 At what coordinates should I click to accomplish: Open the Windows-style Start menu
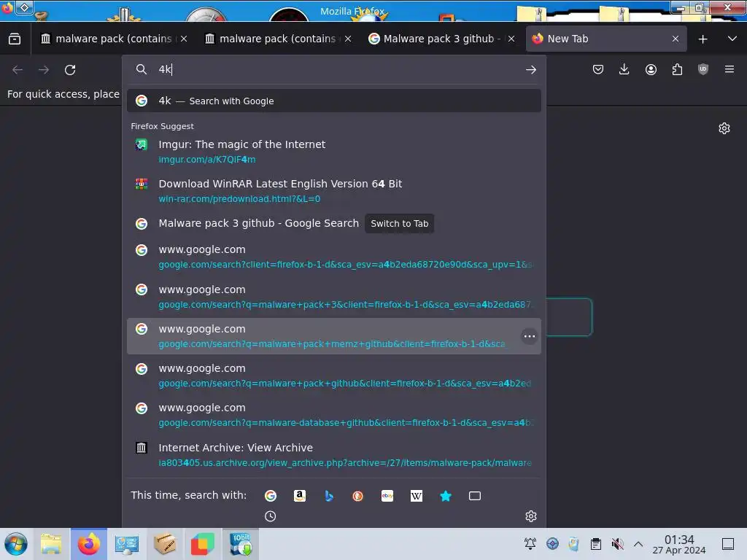16,544
